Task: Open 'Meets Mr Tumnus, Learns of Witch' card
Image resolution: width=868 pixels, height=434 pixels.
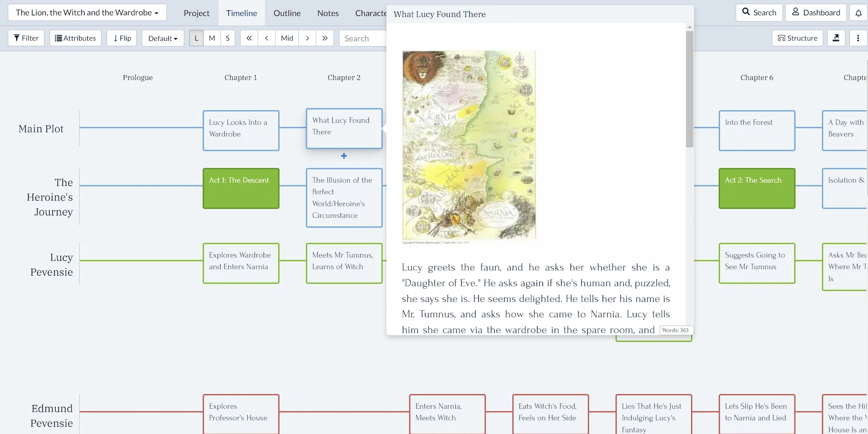Action: [344, 263]
